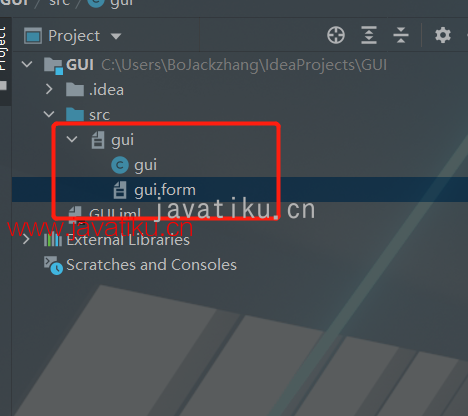Click the gui class icon

pos(120,165)
